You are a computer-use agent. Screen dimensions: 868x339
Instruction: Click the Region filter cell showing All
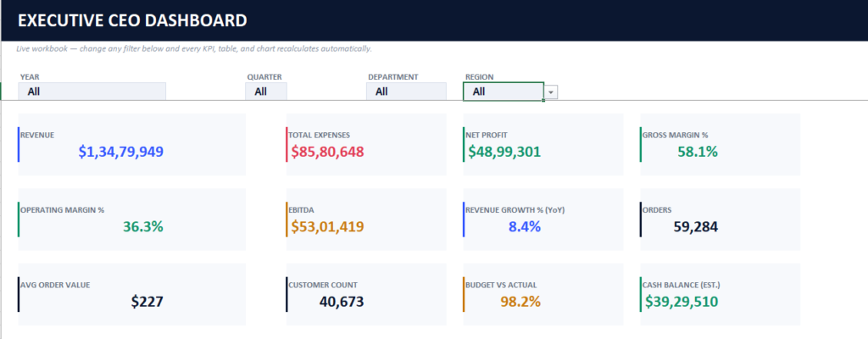click(x=504, y=92)
